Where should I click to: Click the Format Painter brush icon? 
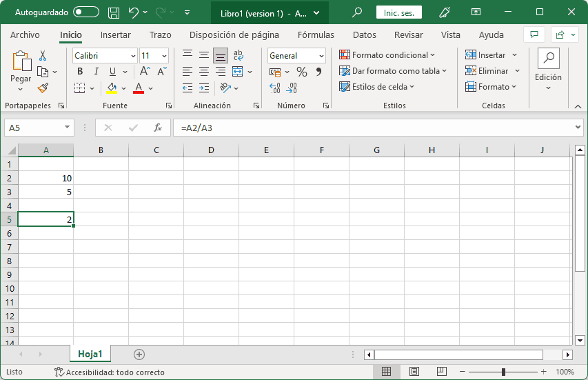click(43, 88)
